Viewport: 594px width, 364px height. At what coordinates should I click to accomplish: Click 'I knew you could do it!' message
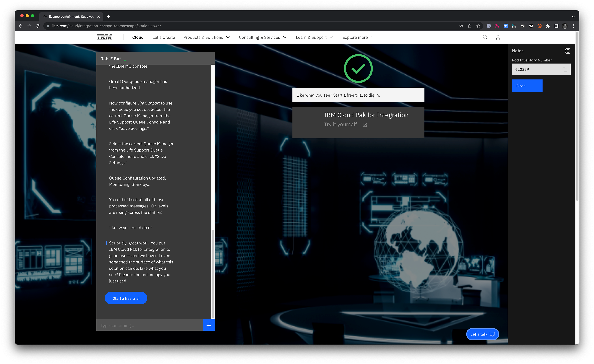[130, 227]
